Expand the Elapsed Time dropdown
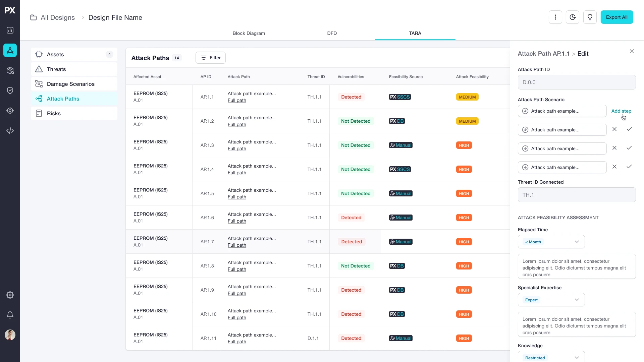Image resolution: width=644 pixels, height=362 pixels. point(551,242)
